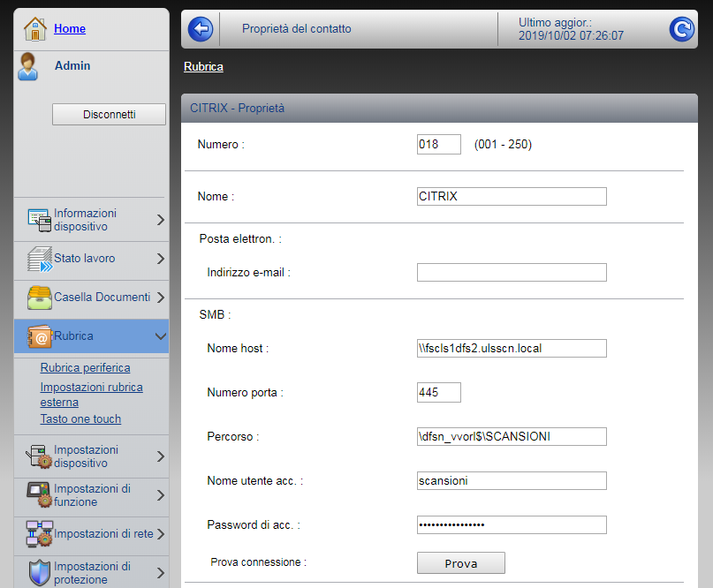Open the Rubrica breadcrumb link
This screenshot has height=588, width=713.
point(203,67)
